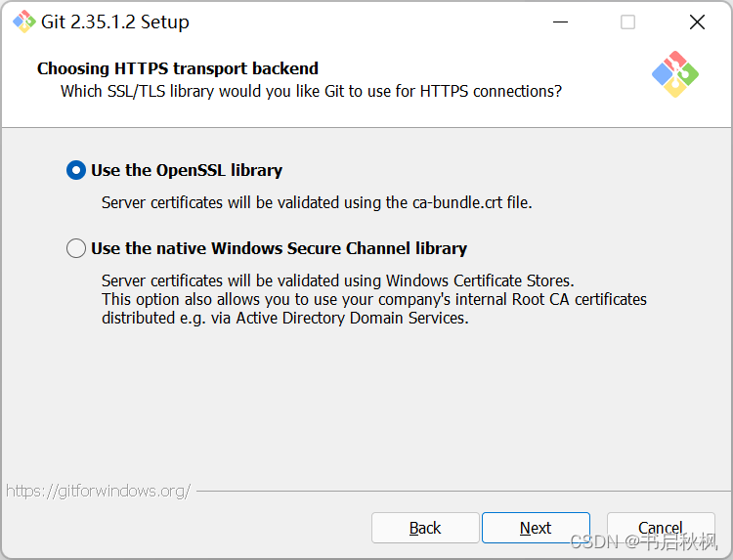This screenshot has height=560, width=733.
Task: Click the Windows Certificate Stores description line
Action: [x=337, y=281]
